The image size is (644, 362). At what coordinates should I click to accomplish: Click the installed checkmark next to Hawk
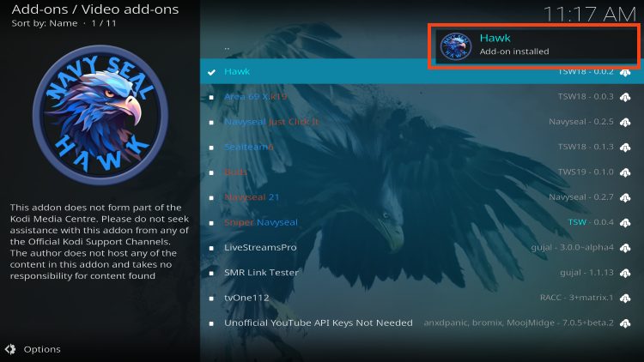coord(211,72)
